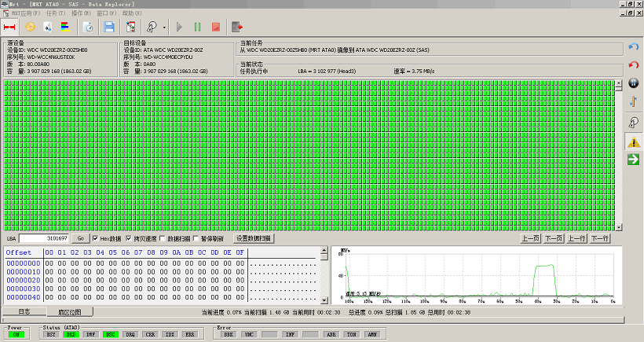644x342 pixels.
Task: Click the colored stripes map toolbar icon
Action: coord(65,28)
